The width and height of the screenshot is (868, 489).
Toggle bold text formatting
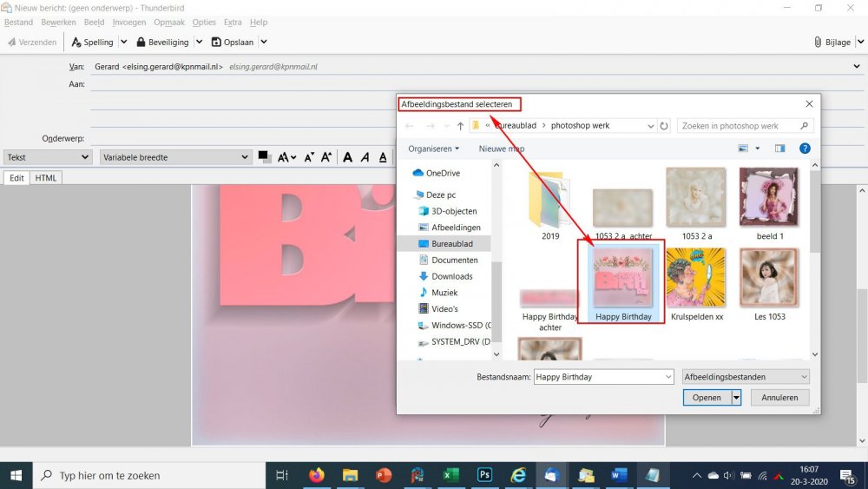[347, 157]
